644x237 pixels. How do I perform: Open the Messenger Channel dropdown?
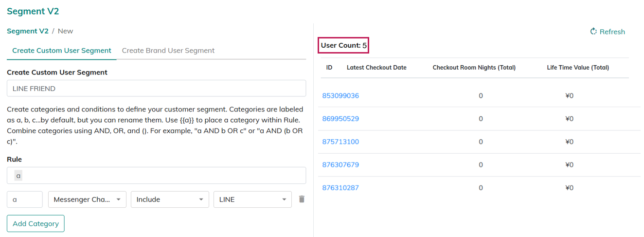pyautogui.click(x=87, y=200)
